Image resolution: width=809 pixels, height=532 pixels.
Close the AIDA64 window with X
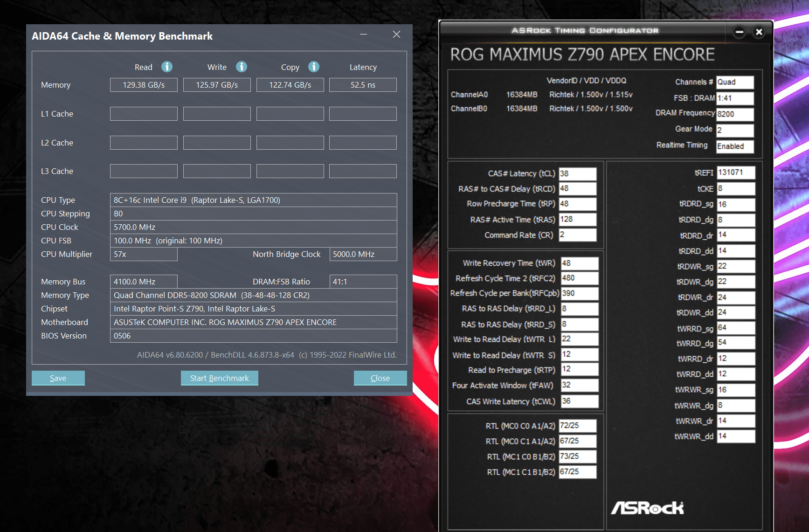pos(396,35)
